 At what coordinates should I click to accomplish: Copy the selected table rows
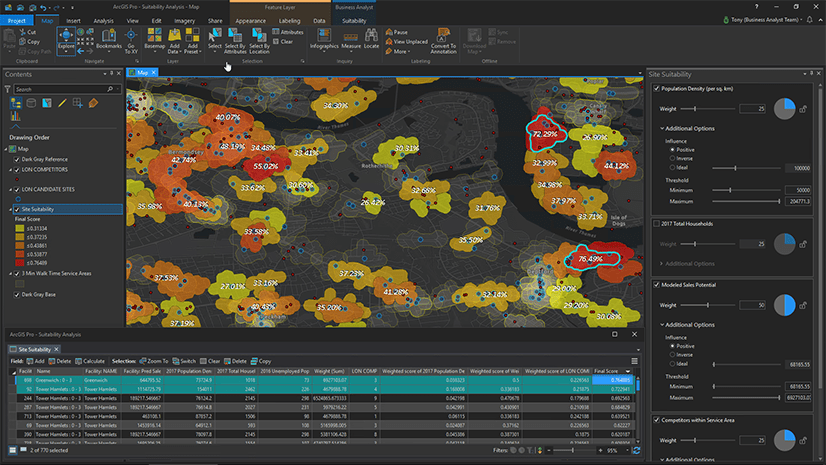click(x=261, y=361)
